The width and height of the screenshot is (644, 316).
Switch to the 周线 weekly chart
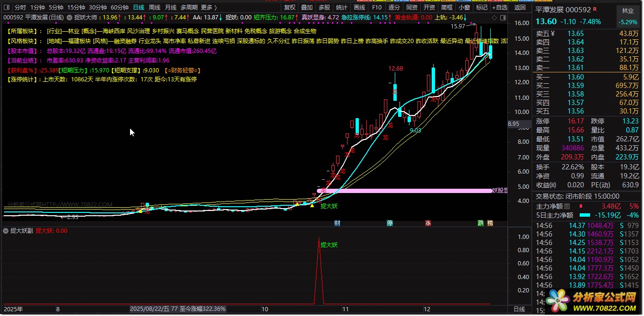click(x=155, y=8)
